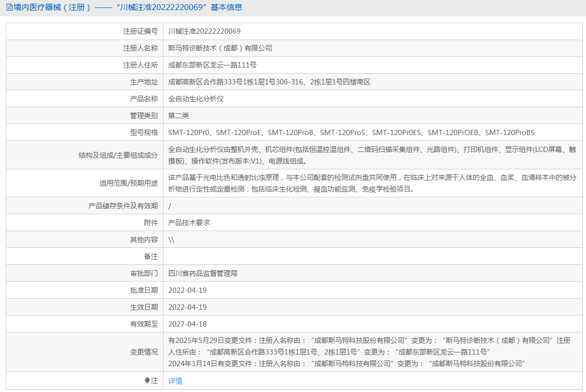Click the 生效日期 label
586x392 pixels.
point(144,307)
